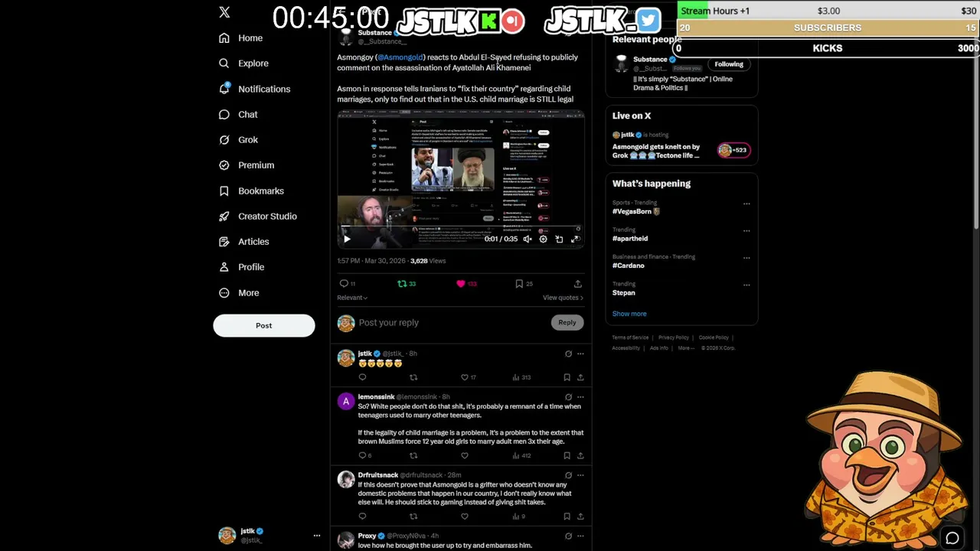Viewport: 980px width, 551px height.
Task: Click the Post button in sidebar
Action: tap(263, 325)
